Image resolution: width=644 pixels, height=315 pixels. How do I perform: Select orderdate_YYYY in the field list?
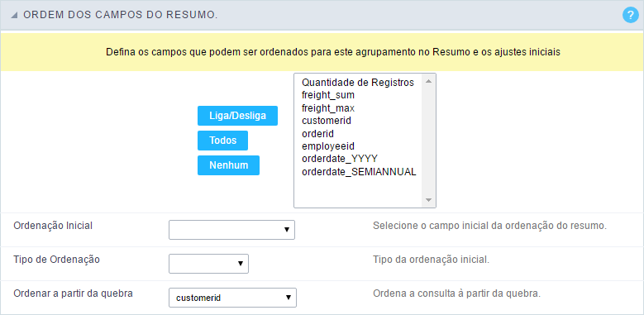pos(340,159)
